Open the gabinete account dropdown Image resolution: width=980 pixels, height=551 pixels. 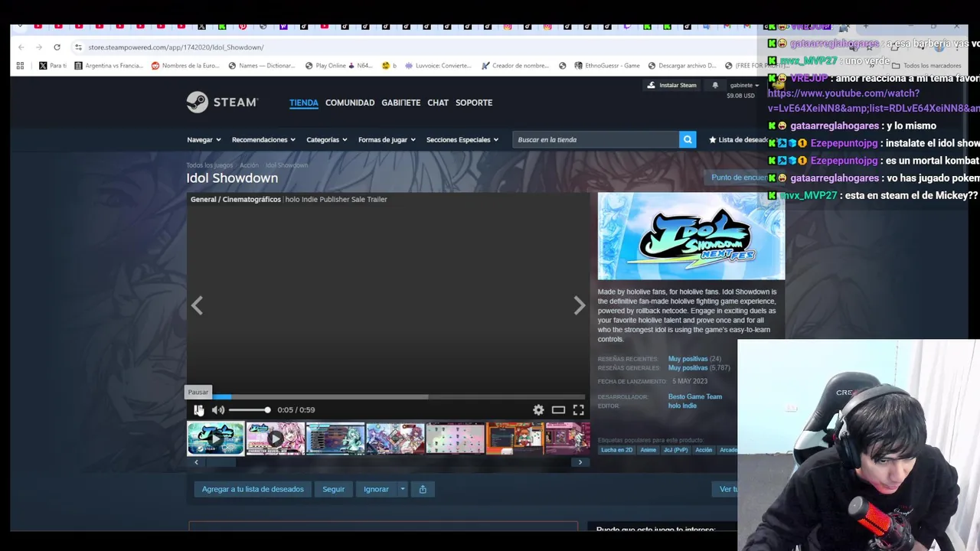pos(743,85)
